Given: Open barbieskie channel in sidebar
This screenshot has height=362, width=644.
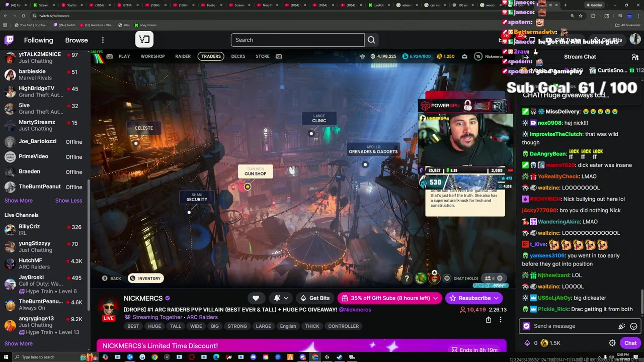Looking at the screenshot, I should point(44,74).
